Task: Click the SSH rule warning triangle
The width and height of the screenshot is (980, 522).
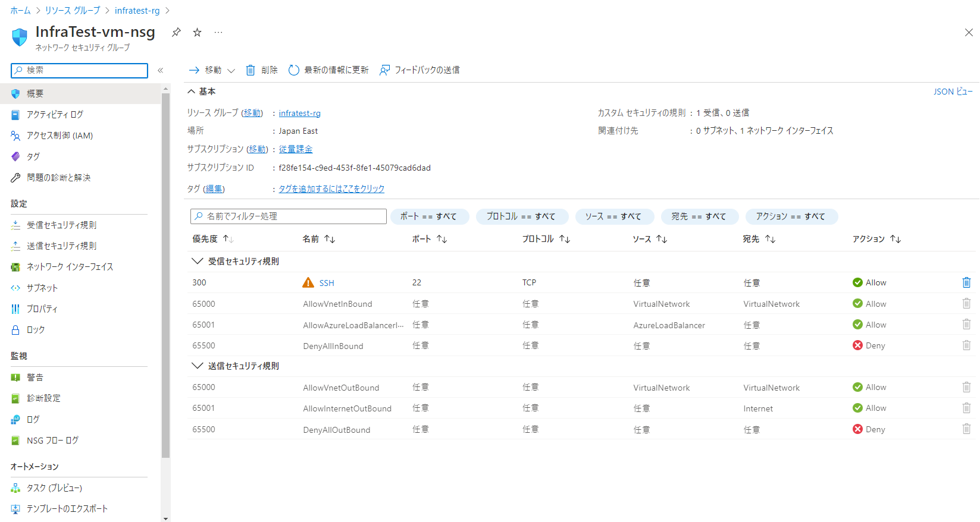Action: click(x=308, y=282)
